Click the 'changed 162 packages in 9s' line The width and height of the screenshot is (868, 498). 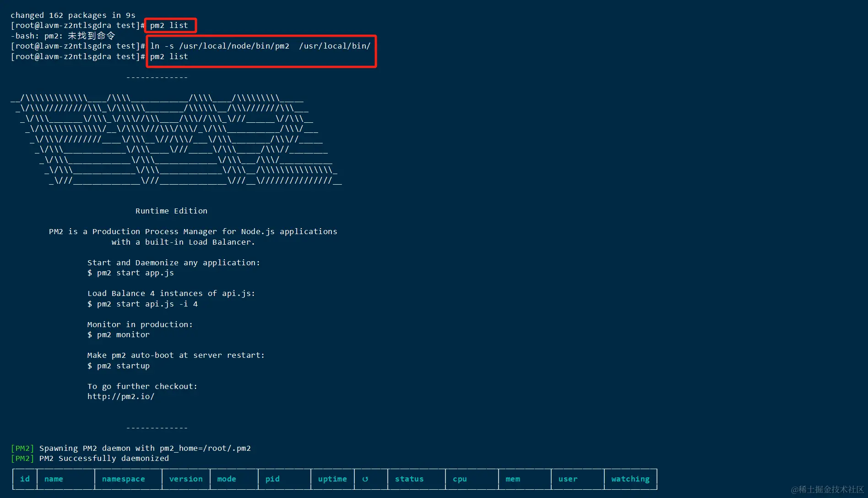click(73, 15)
